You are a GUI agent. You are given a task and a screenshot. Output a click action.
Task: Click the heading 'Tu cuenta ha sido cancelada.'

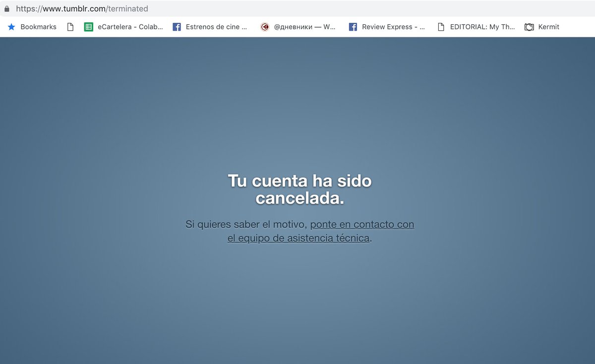coord(299,189)
